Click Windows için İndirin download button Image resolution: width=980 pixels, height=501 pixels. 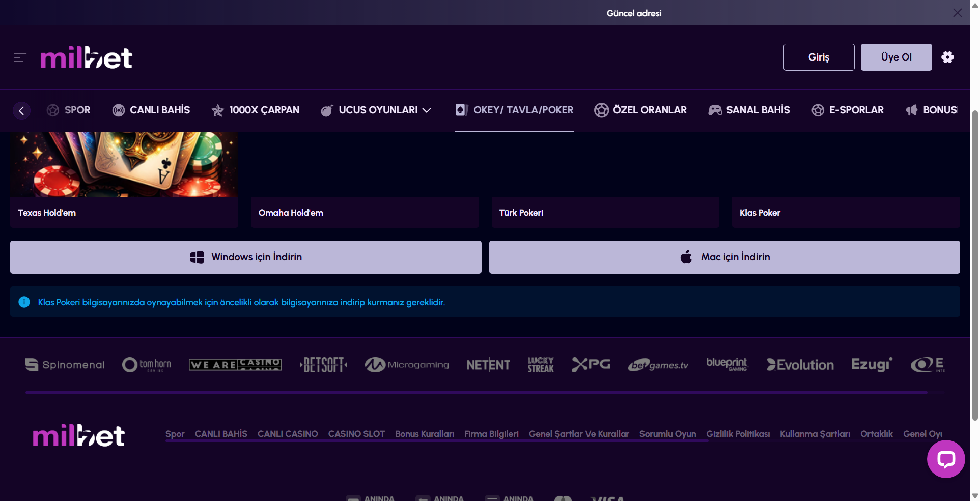246,257
